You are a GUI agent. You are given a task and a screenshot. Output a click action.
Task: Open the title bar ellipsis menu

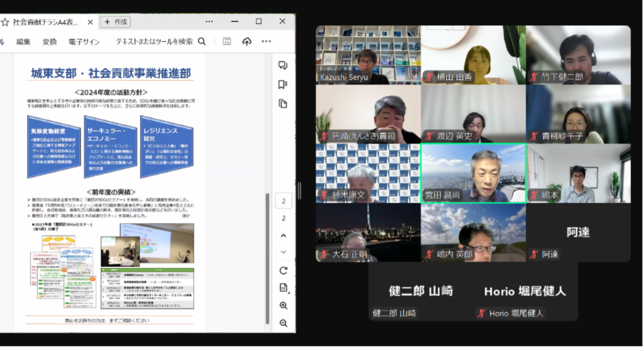tap(209, 21)
